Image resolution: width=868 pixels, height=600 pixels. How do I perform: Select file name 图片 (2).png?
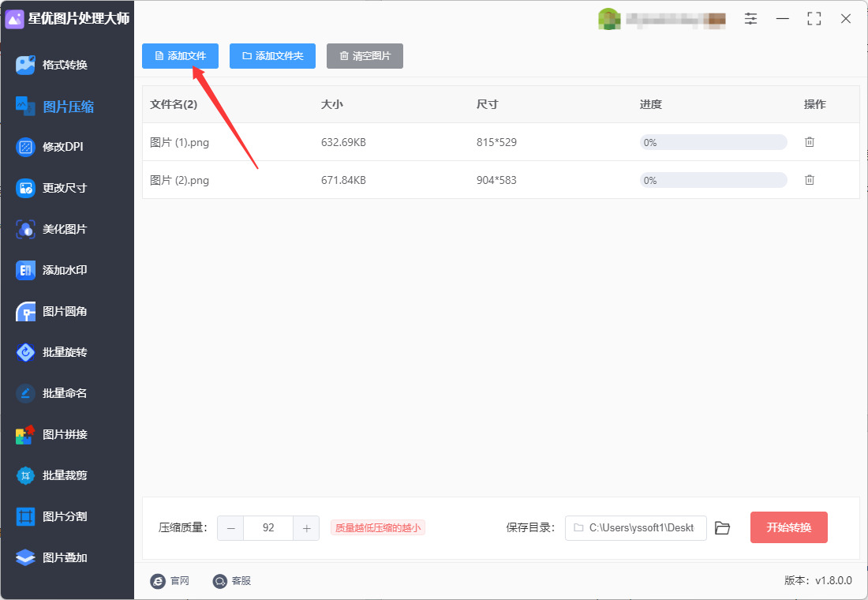click(179, 180)
